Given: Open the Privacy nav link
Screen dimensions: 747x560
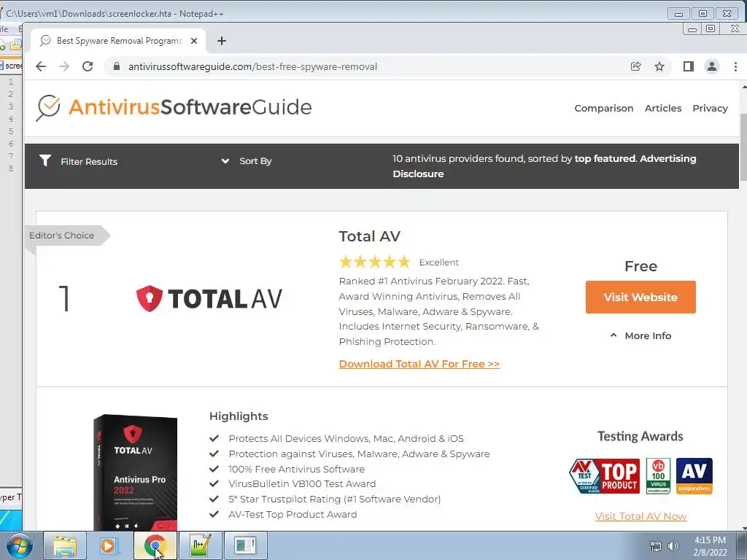Looking at the screenshot, I should (x=710, y=108).
